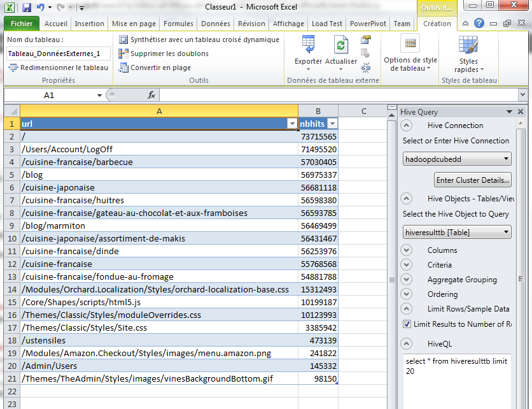The image size is (532, 409).
Task: Switch to the Accueil tab
Action: pyautogui.click(x=55, y=24)
